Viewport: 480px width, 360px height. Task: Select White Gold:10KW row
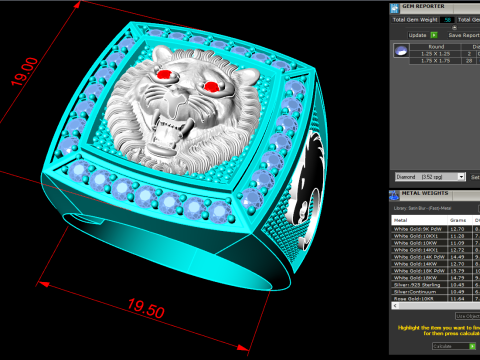point(436,243)
